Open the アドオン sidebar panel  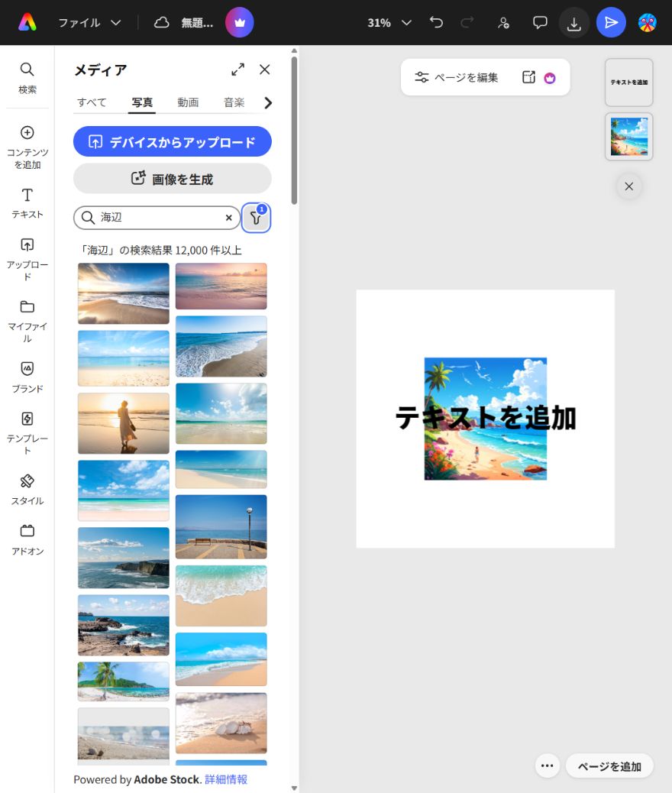click(x=27, y=539)
